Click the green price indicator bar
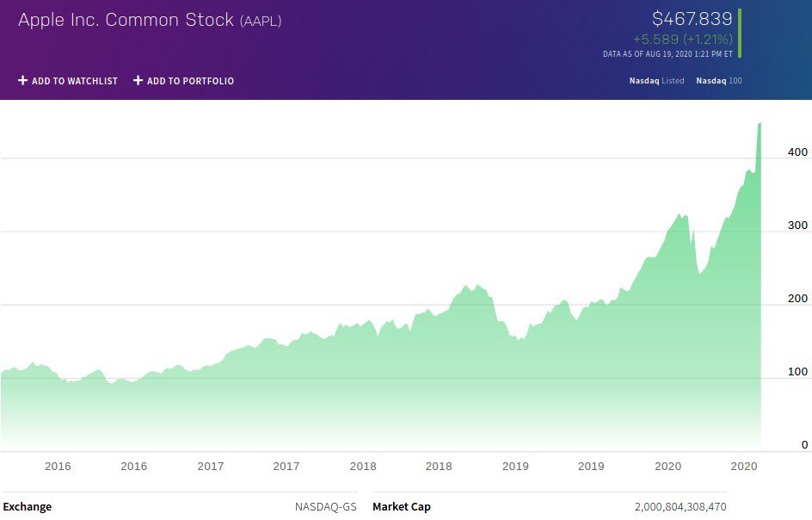The width and height of the screenshot is (812, 520). [x=740, y=34]
